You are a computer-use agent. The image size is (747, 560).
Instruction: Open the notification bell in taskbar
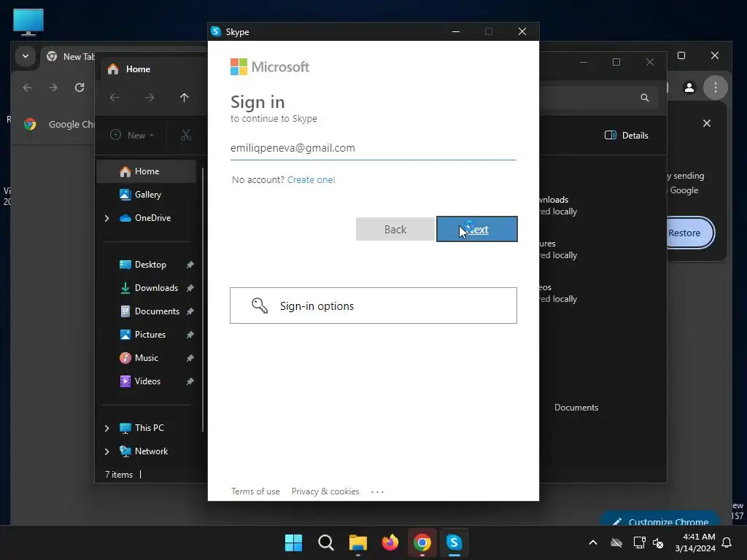click(727, 542)
